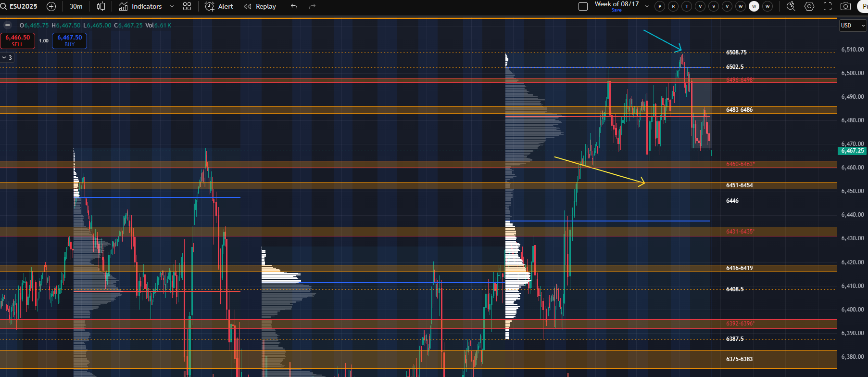
Task: Select the red 6460-6463 zone label
Action: (740, 164)
